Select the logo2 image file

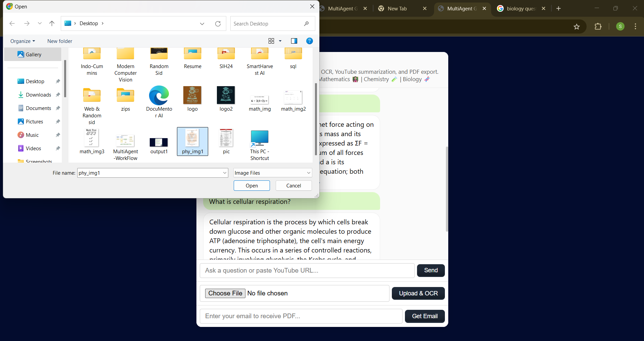click(226, 99)
